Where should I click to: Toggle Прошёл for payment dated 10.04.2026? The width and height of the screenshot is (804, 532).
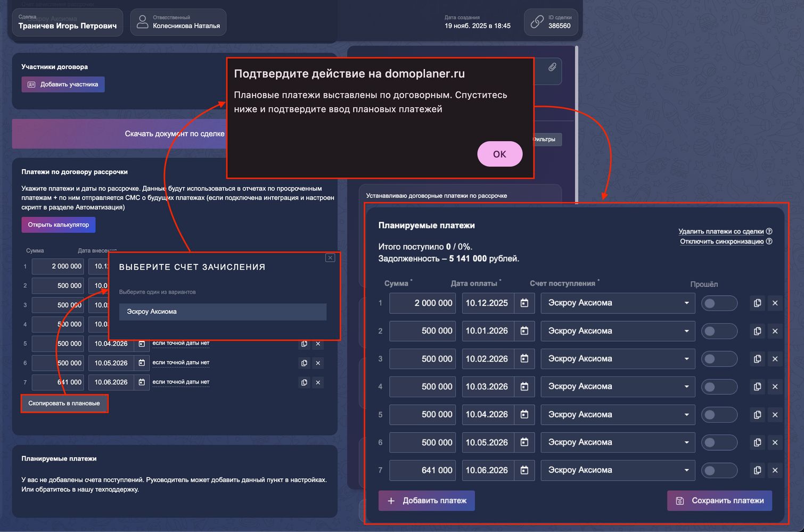pos(719,414)
